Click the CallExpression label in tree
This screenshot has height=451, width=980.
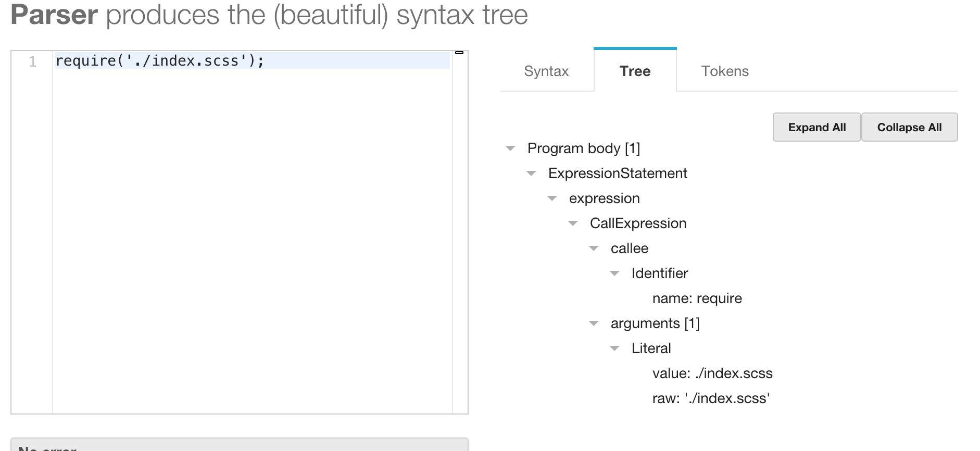click(x=638, y=223)
